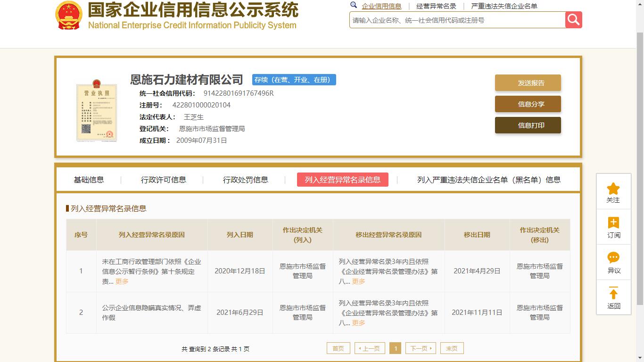Viewport: 644px width, 362px height.
Task: Click the 信息分享 button
Action: coord(528,104)
